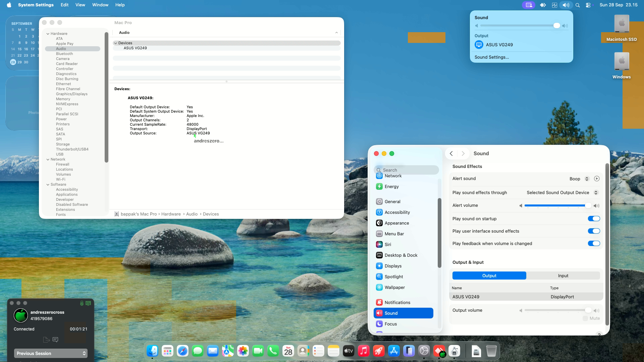Open FaceTime from the Dock
Image resolution: width=644 pixels, height=362 pixels.
coord(258,351)
